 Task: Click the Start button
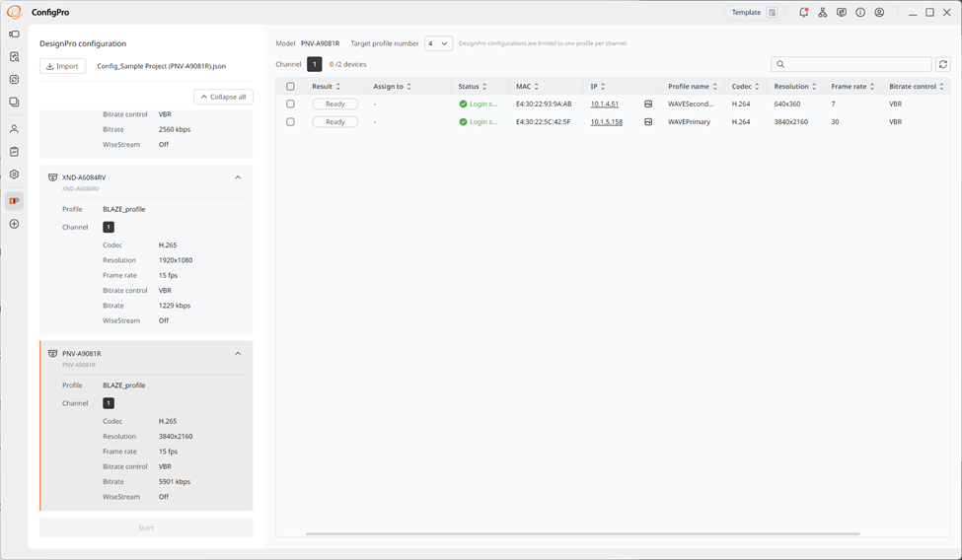pos(146,528)
